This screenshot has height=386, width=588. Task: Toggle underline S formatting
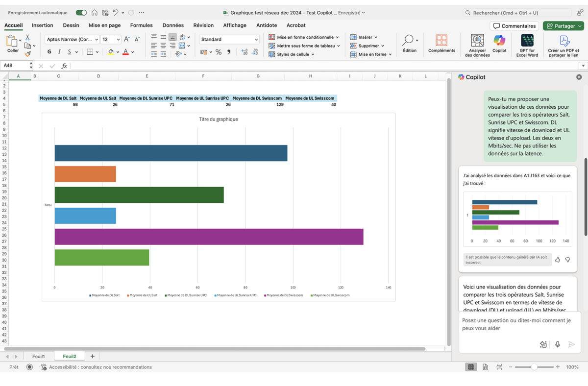(x=70, y=51)
